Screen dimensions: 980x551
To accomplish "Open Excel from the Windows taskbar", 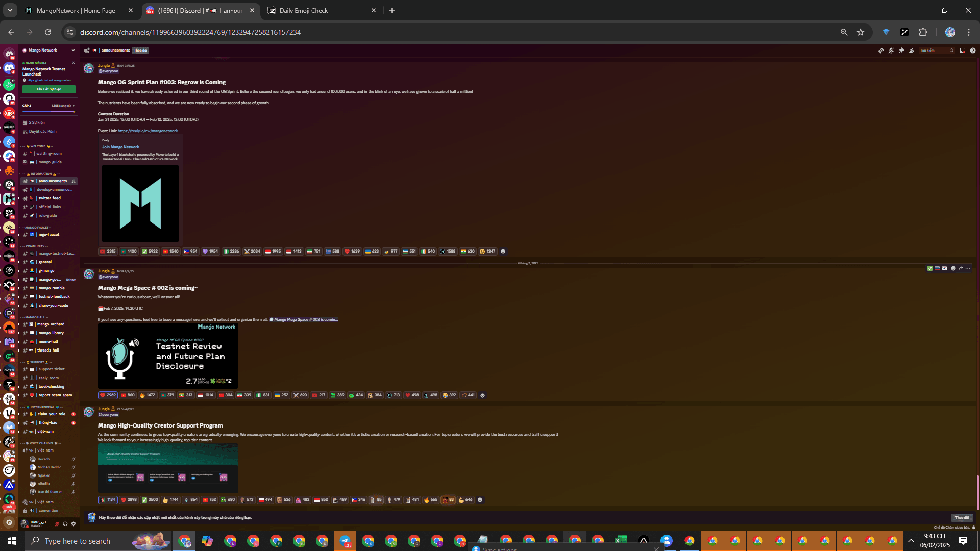I will (621, 541).
